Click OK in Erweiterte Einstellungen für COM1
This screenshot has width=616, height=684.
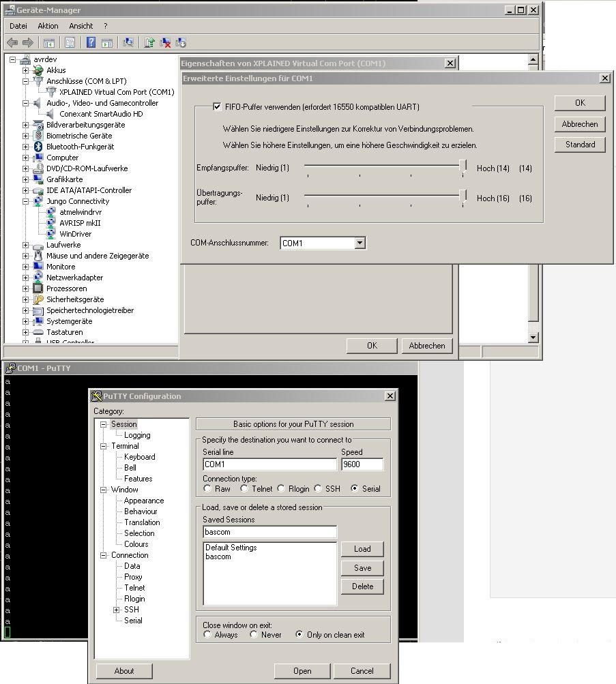pyautogui.click(x=580, y=103)
